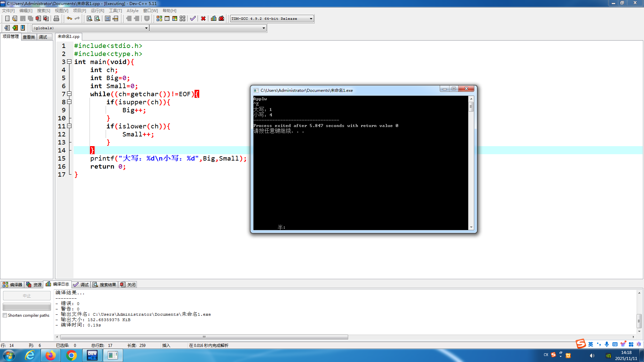Click the 中止 abort button
This screenshot has width=644, height=362.
click(27, 296)
